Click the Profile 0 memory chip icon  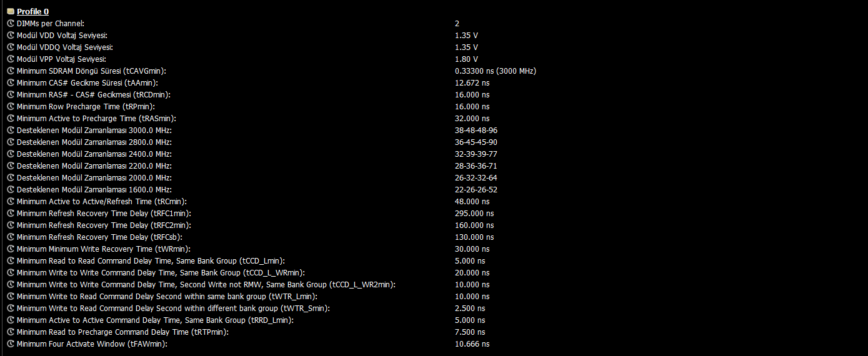pos(10,11)
